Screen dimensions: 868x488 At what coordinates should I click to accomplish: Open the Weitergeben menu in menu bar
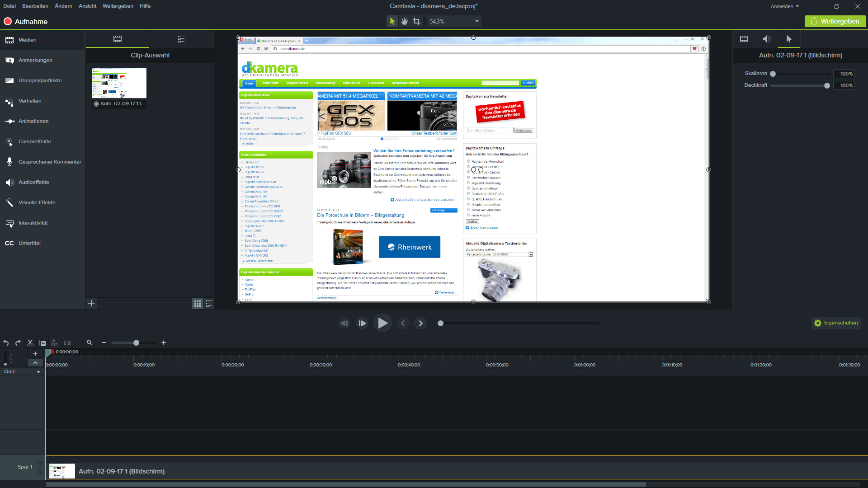click(x=118, y=6)
